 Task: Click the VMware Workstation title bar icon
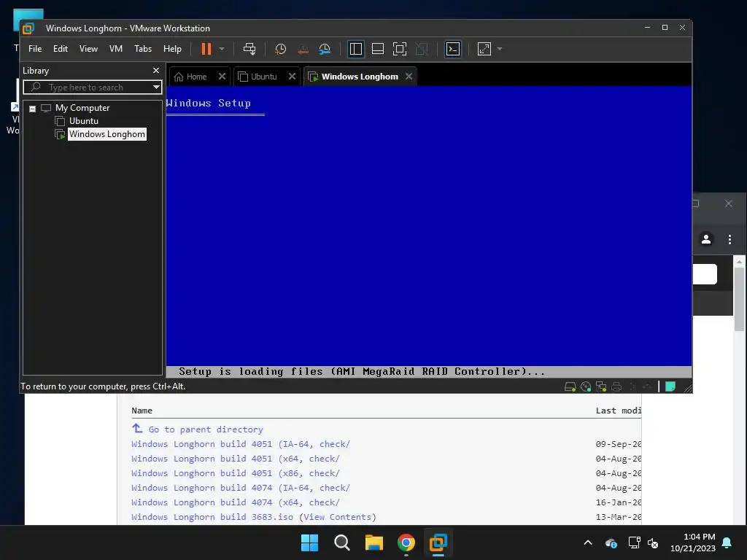click(x=28, y=28)
